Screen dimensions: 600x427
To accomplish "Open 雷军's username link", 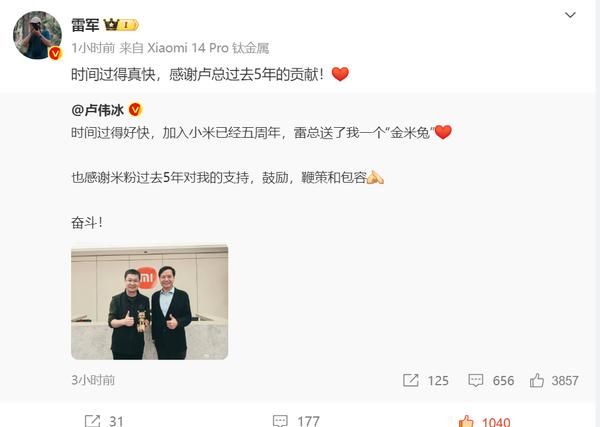I will [85, 25].
